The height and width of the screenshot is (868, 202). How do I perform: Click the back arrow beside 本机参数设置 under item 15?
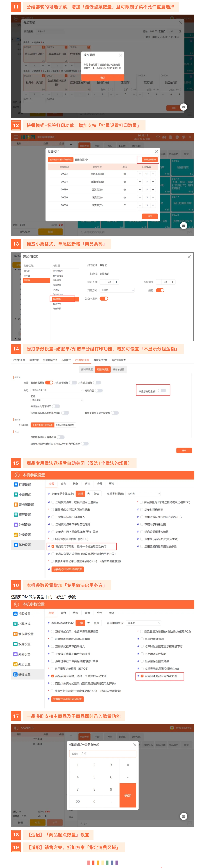point(17,475)
